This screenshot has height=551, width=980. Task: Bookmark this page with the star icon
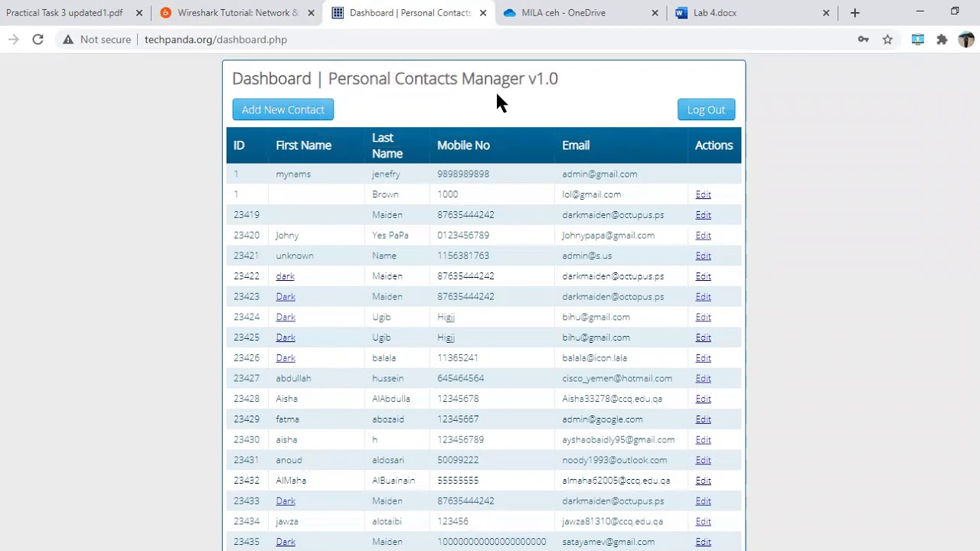click(887, 40)
